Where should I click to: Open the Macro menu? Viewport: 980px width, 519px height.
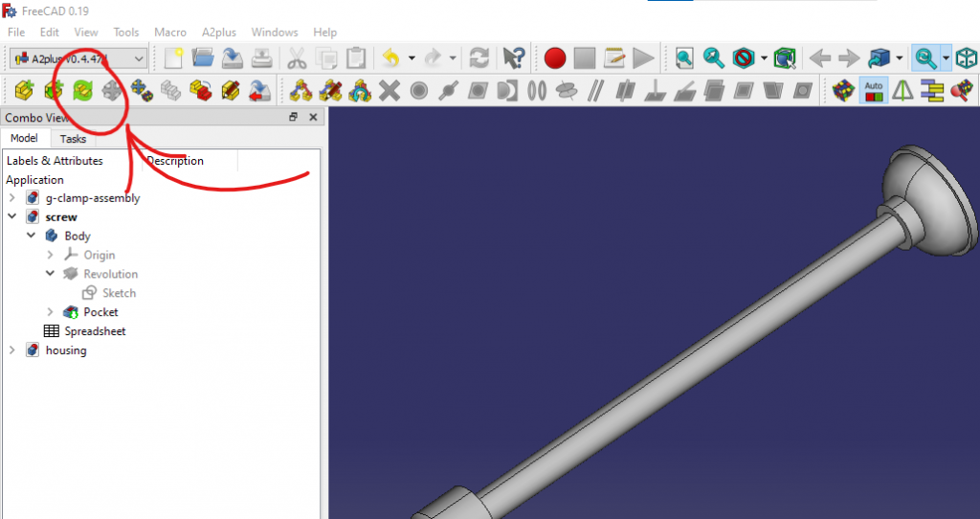point(170,32)
